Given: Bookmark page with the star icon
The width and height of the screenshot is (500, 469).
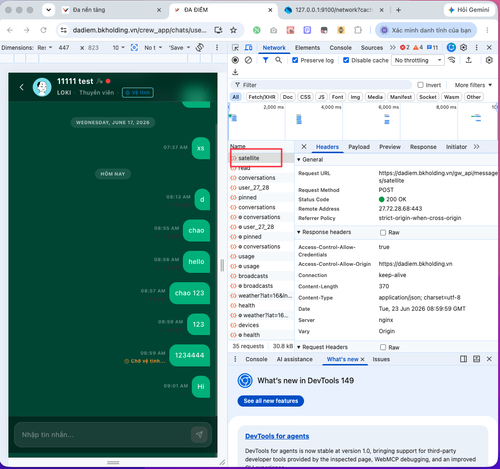Looking at the screenshot, I should click(233, 30).
